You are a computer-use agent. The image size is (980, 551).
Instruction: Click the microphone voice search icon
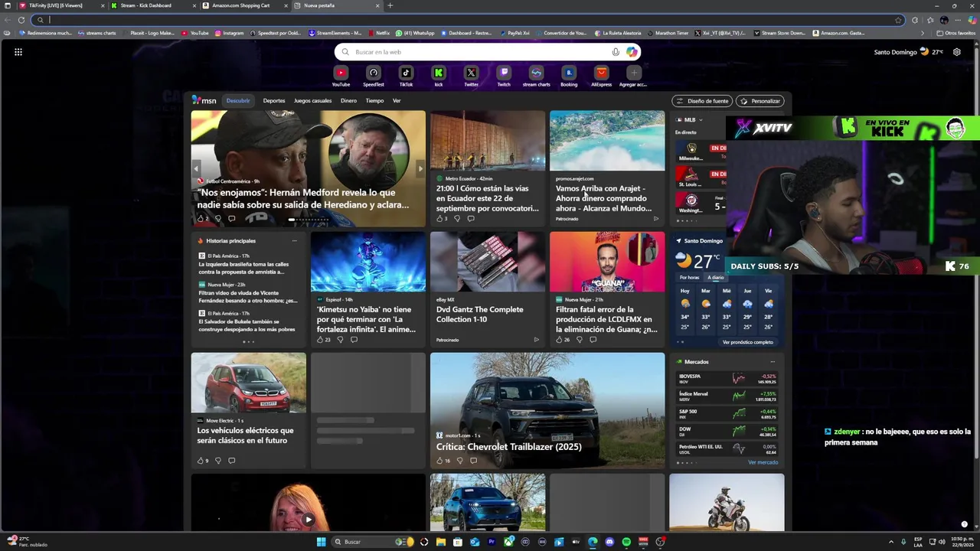coord(616,52)
